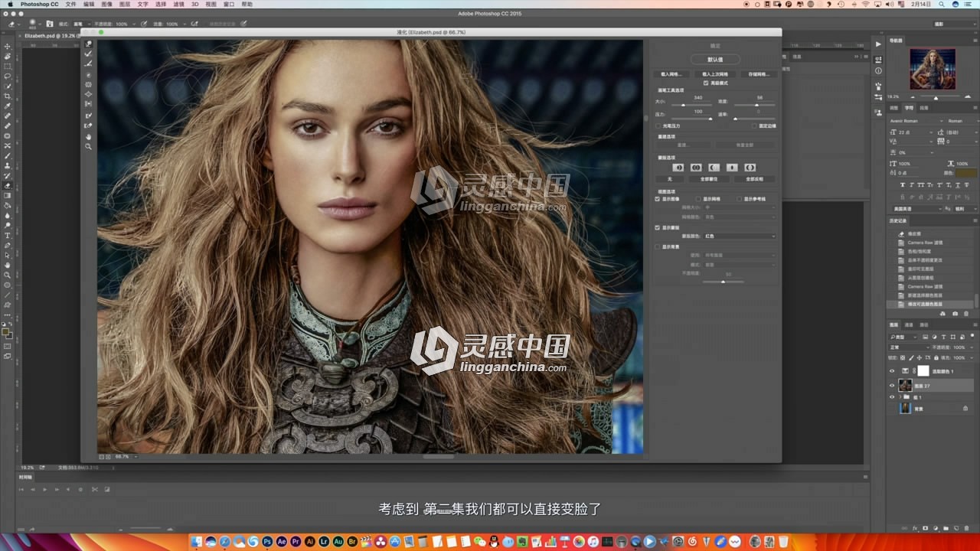Click the camera snapshot icon in History panel
Image resolution: width=980 pixels, height=551 pixels.
955,313
